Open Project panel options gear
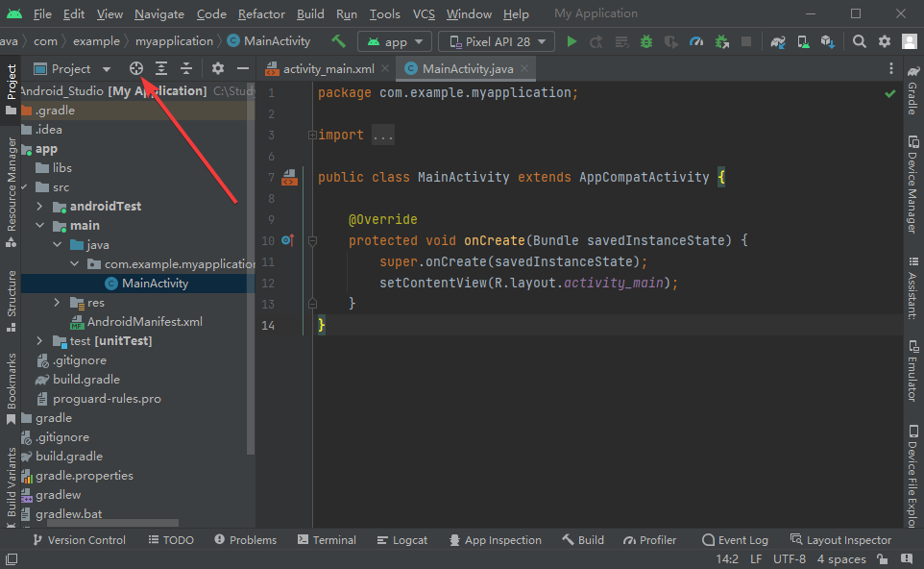 (217, 68)
